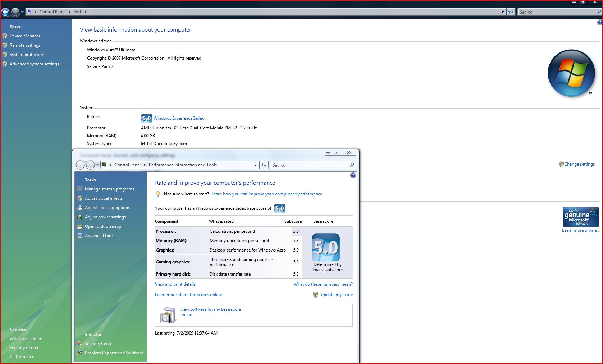
Task: Open Security Center in Performance window sidebar
Action: 99,344
